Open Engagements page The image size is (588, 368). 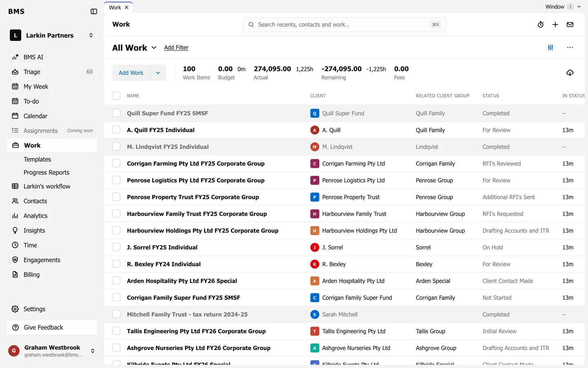pos(52,260)
